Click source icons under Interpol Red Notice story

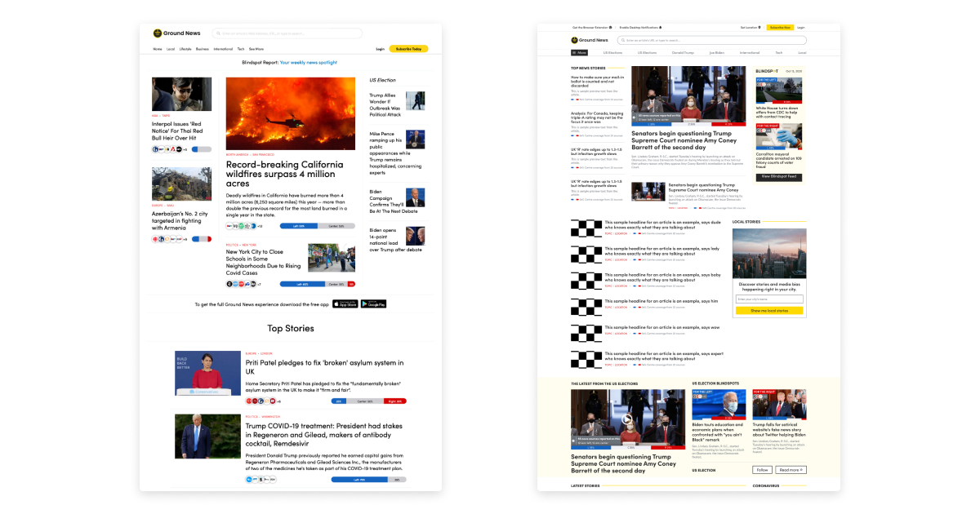tap(169, 149)
